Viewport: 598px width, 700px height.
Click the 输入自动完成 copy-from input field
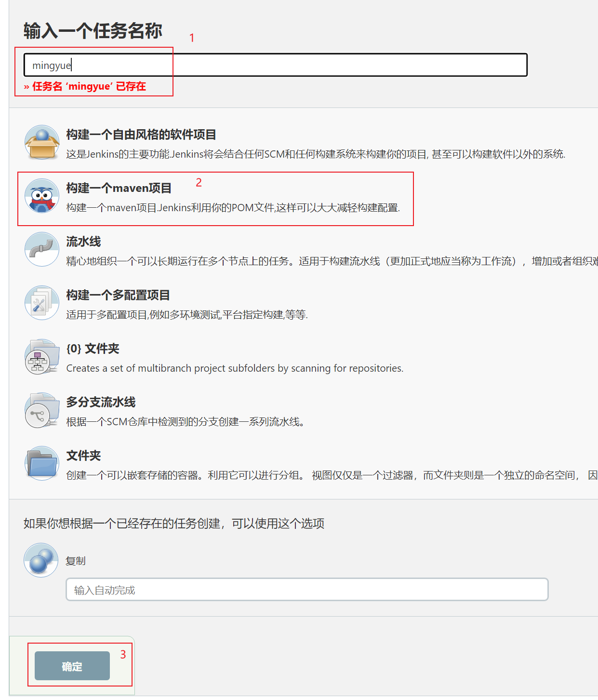point(307,590)
